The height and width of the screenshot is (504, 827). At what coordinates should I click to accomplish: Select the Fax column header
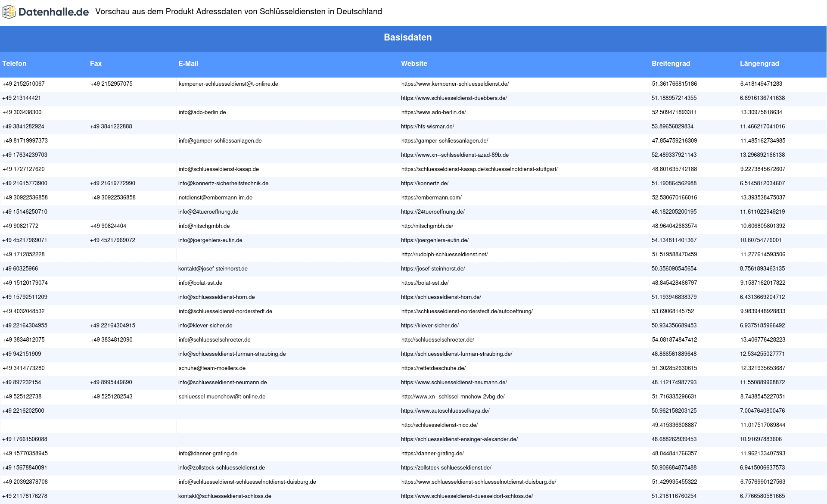click(x=96, y=63)
